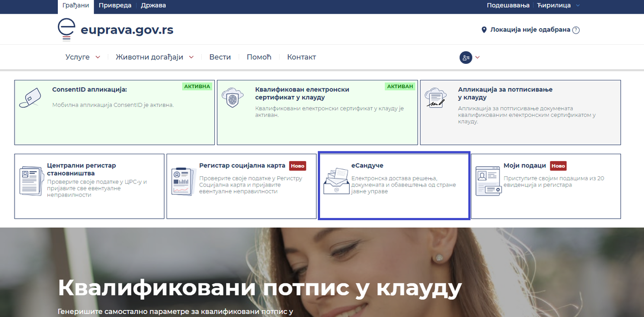Open the Ћирилица script dropdown arrow
This screenshot has width=644, height=317.
[578, 6]
